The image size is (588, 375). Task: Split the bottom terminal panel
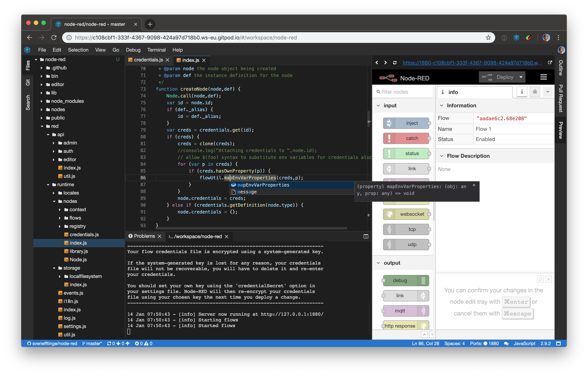[366, 236]
